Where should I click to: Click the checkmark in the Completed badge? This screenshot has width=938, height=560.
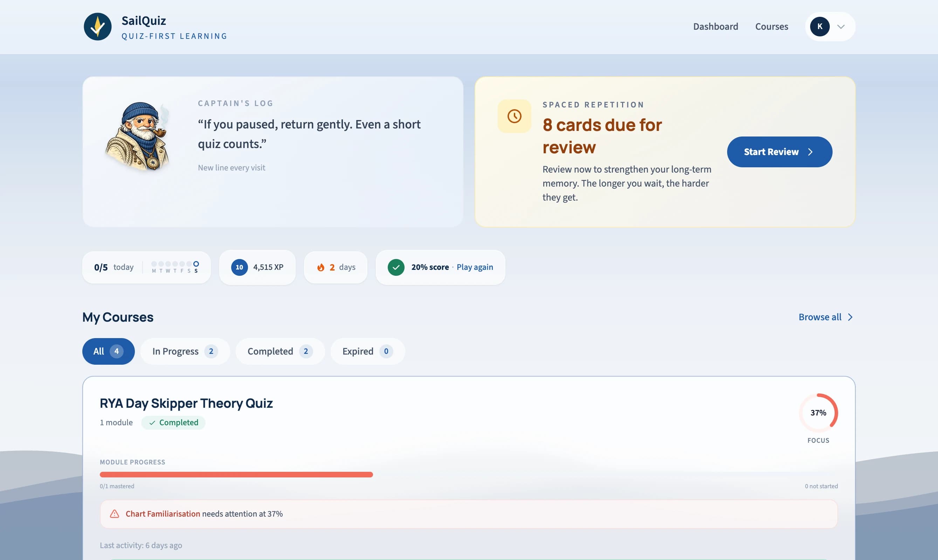(x=152, y=423)
